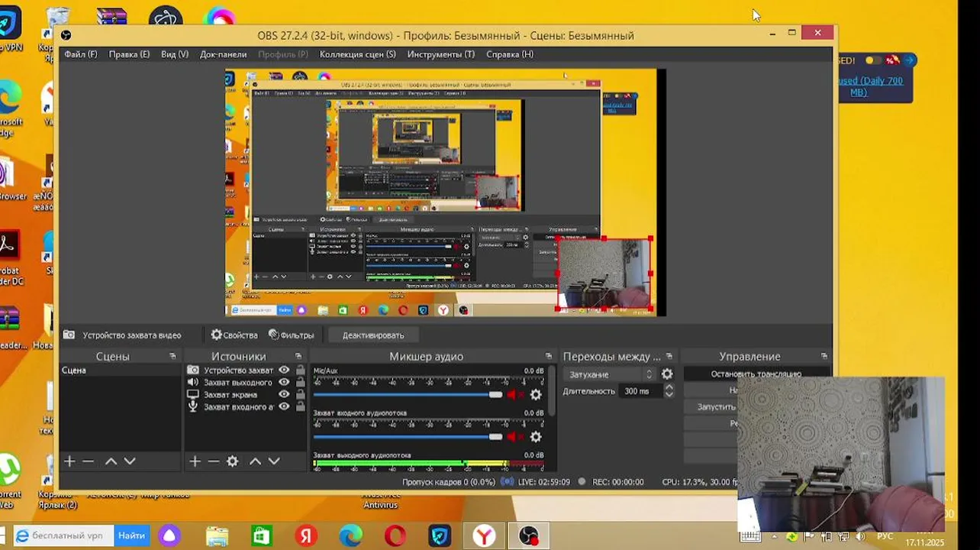The height and width of the screenshot is (550, 980).
Task: Move scene up in Сцены panel
Action: [111, 461]
